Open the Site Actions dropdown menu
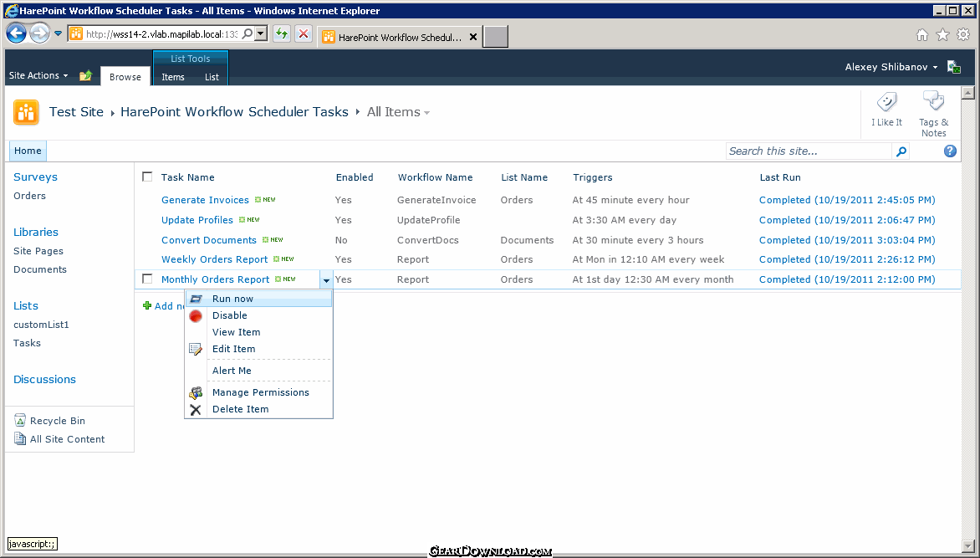 [38, 75]
